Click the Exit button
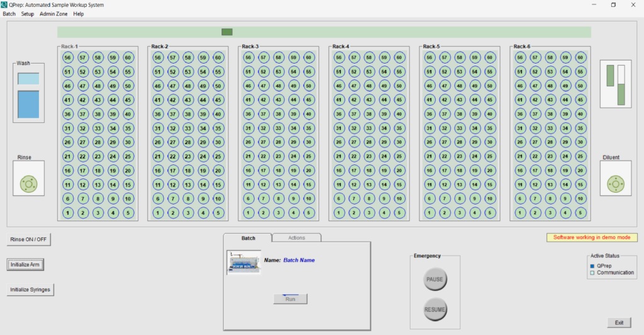 click(x=619, y=322)
